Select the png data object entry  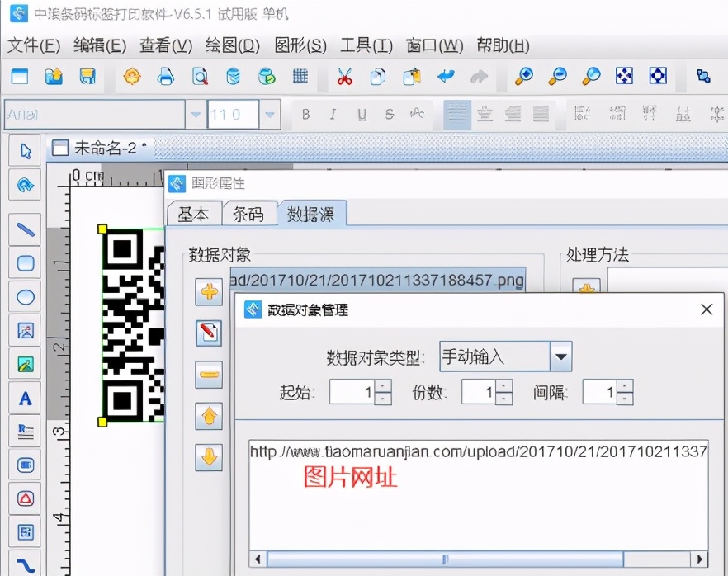coord(378,280)
